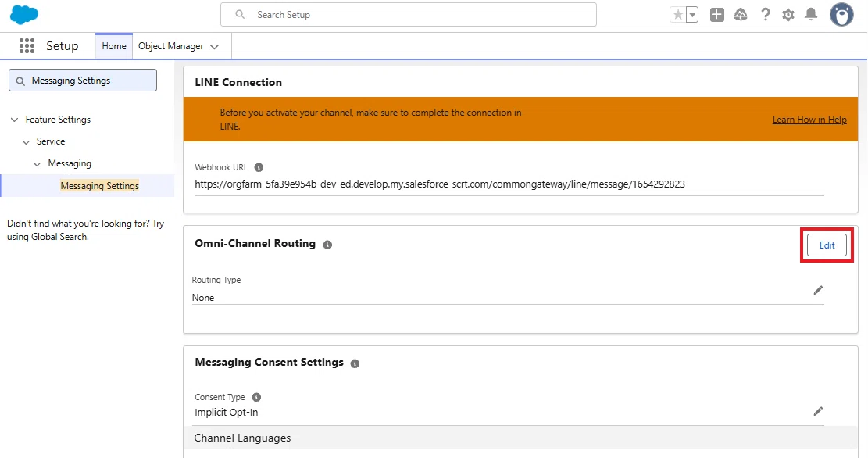Click the Webhook URL info icon

click(x=259, y=167)
